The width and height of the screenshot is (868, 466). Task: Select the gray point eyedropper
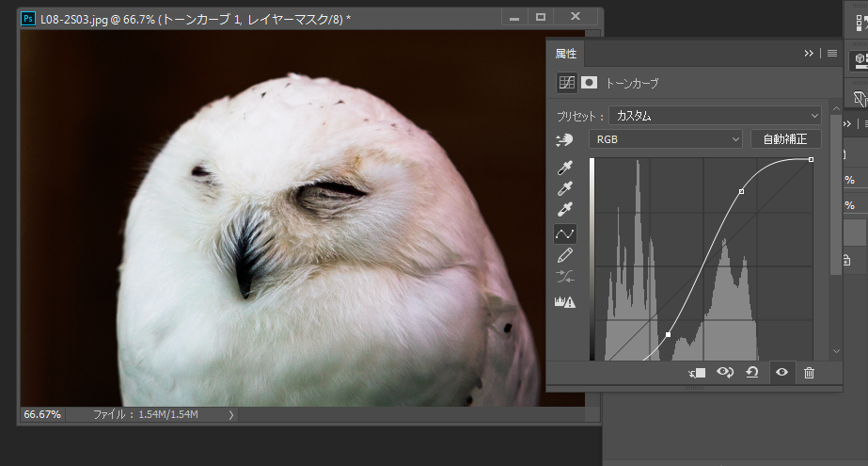pyautogui.click(x=564, y=188)
